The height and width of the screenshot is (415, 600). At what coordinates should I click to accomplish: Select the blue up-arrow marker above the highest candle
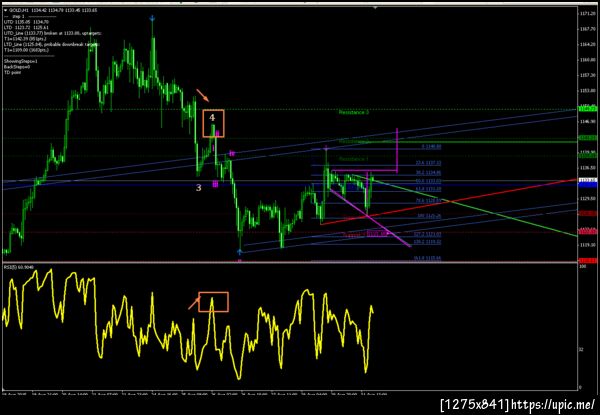coord(153,18)
